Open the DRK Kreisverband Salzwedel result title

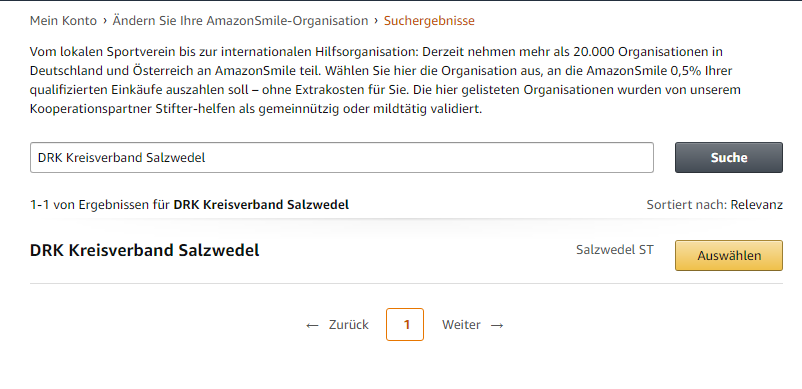pyautogui.click(x=145, y=250)
